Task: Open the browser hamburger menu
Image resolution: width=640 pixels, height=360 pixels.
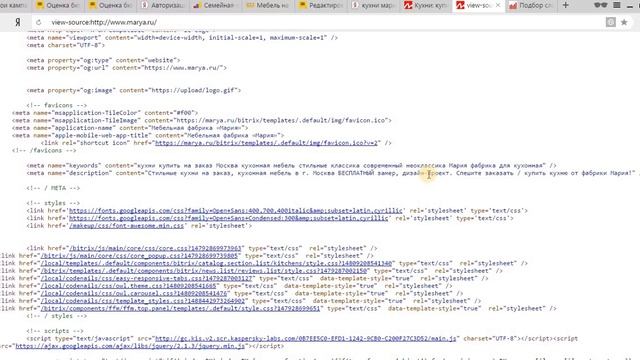Action: [617, 5]
